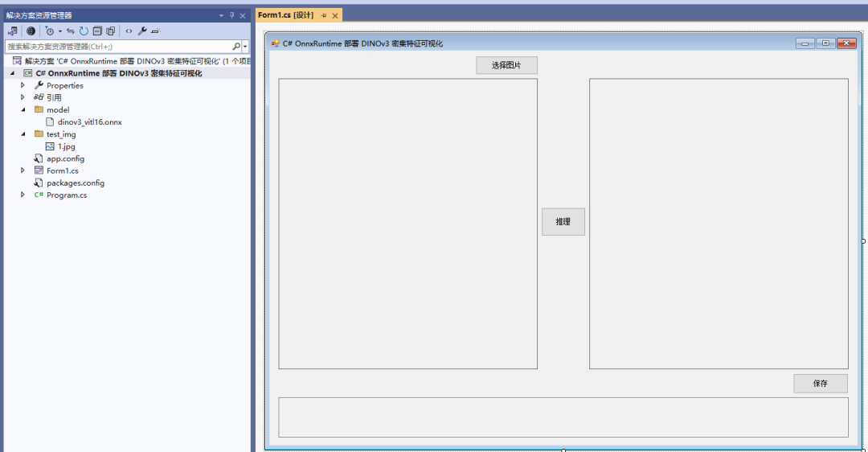
Task: Select the solution root node in the tree
Action: point(131,61)
